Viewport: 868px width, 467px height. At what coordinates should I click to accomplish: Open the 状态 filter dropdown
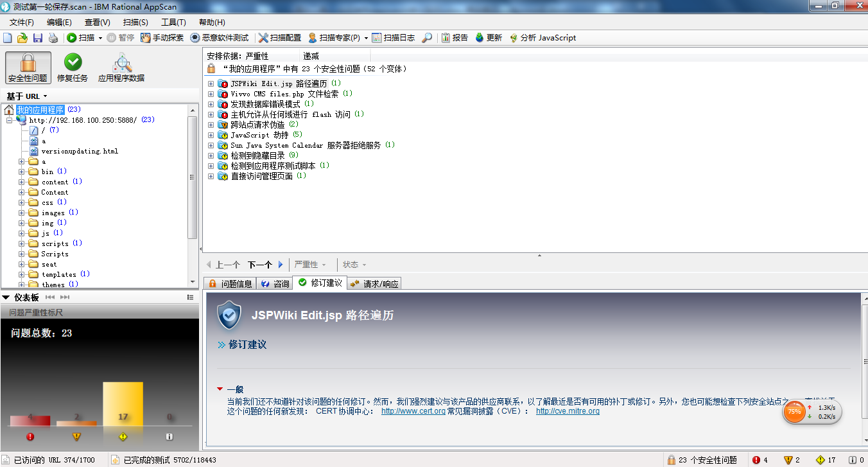[354, 265]
